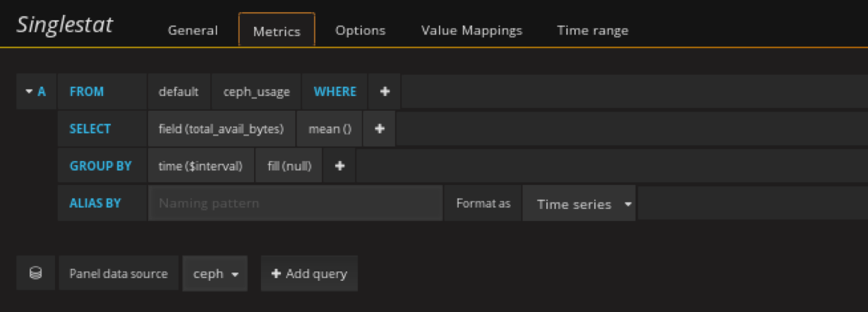Viewport: 868px width, 312px height.
Task: Click the Add query button
Action: pyautogui.click(x=309, y=274)
